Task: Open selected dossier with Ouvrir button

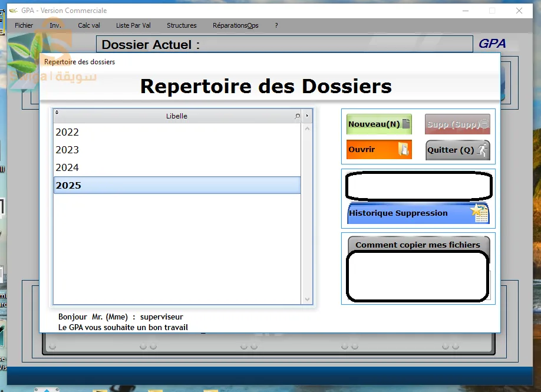Action: point(378,150)
